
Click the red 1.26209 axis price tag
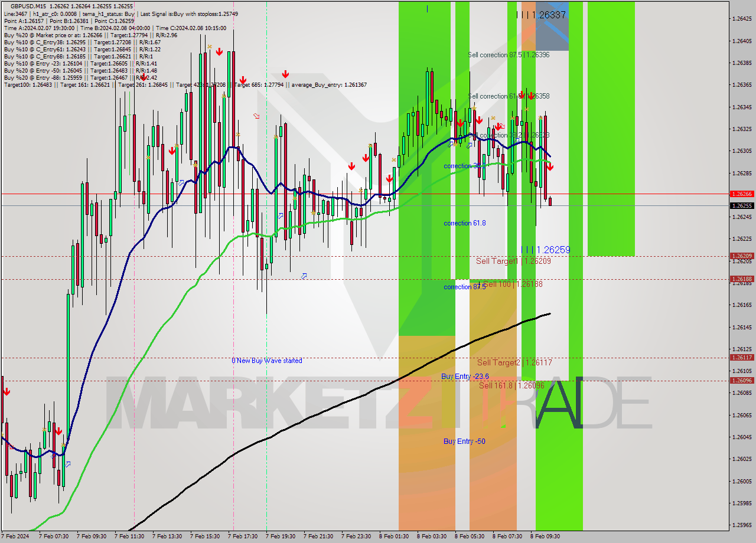click(x=741, y=256)
